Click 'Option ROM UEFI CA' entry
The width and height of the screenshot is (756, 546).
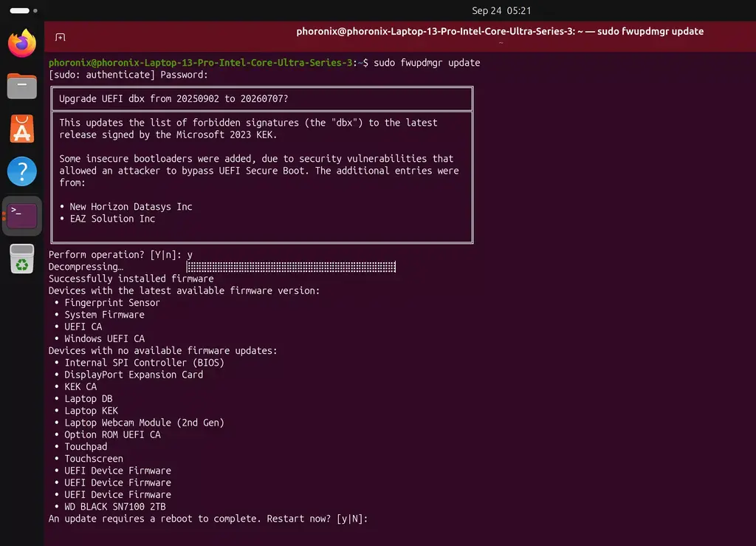[x=112, y=435]
